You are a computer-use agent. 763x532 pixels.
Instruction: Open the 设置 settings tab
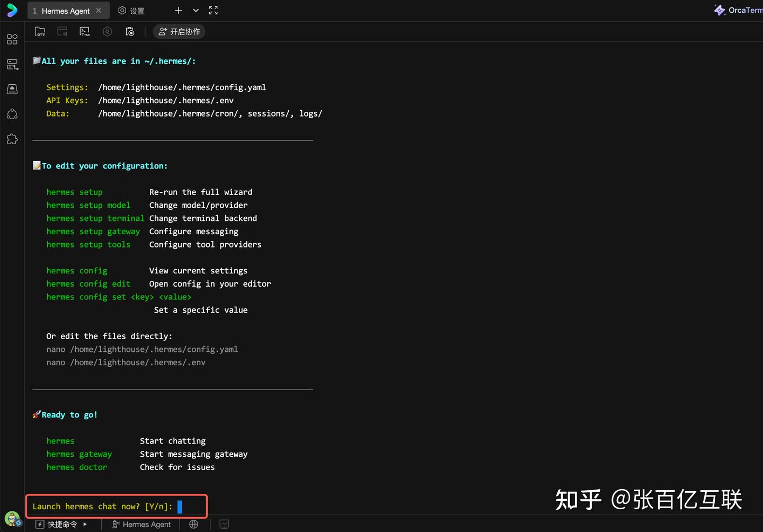pos(131,11)
